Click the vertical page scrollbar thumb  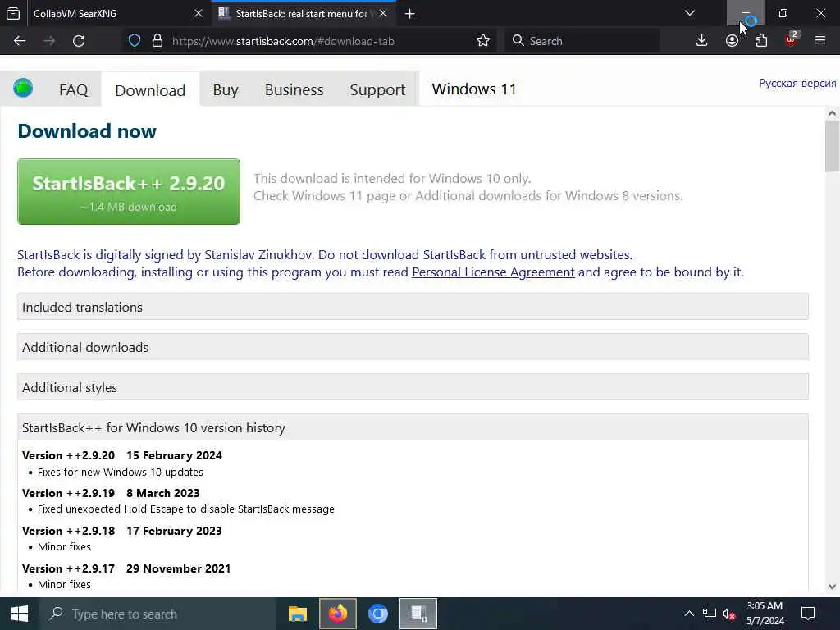(x=832, y=146)
